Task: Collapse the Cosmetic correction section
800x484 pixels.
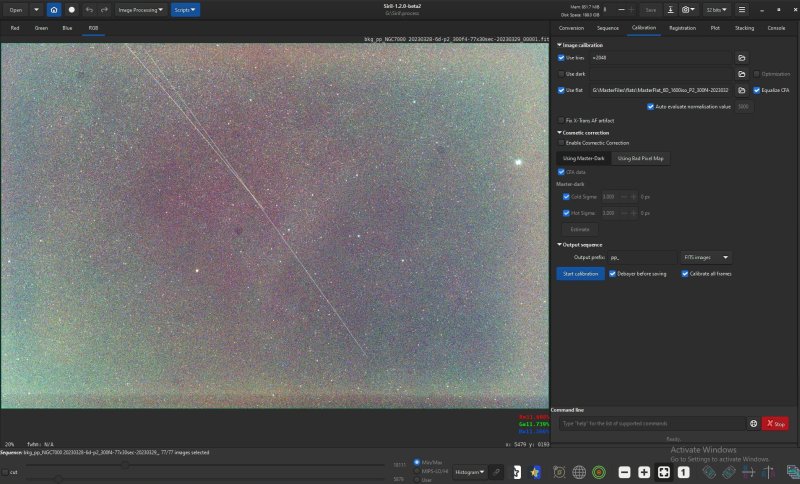Action: [559, 133]
